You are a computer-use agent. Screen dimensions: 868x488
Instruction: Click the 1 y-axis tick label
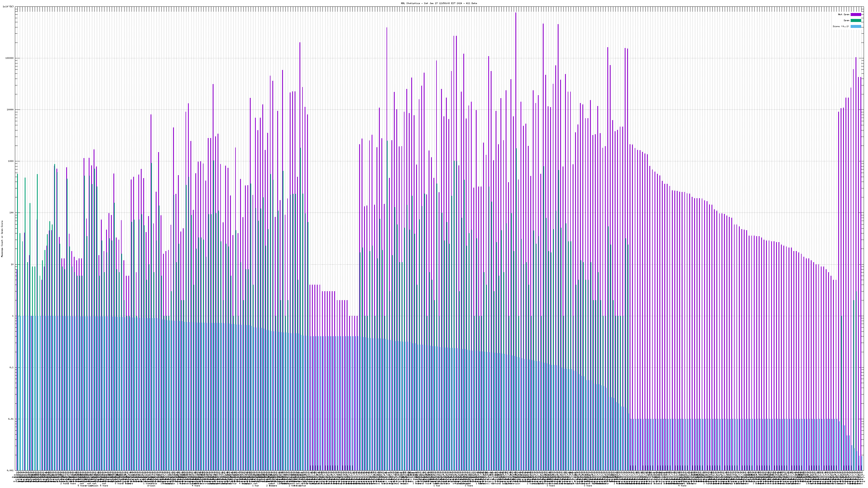pyautogui.click(x=13, y=316)
